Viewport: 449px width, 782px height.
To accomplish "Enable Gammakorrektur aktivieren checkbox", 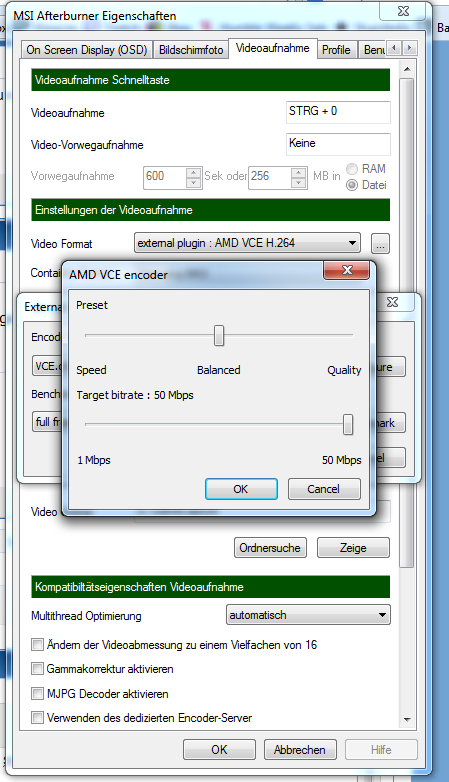I will (37, 668).
